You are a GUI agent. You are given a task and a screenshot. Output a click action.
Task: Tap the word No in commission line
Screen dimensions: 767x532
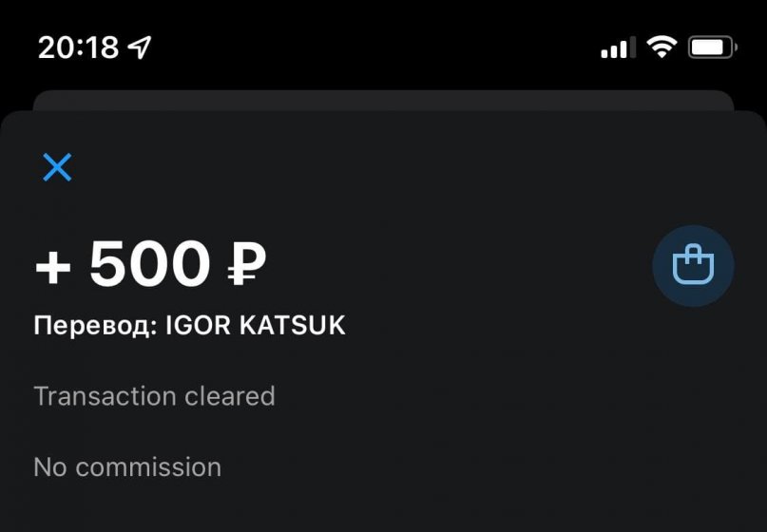pyautogui.click(x=50, y=467)
